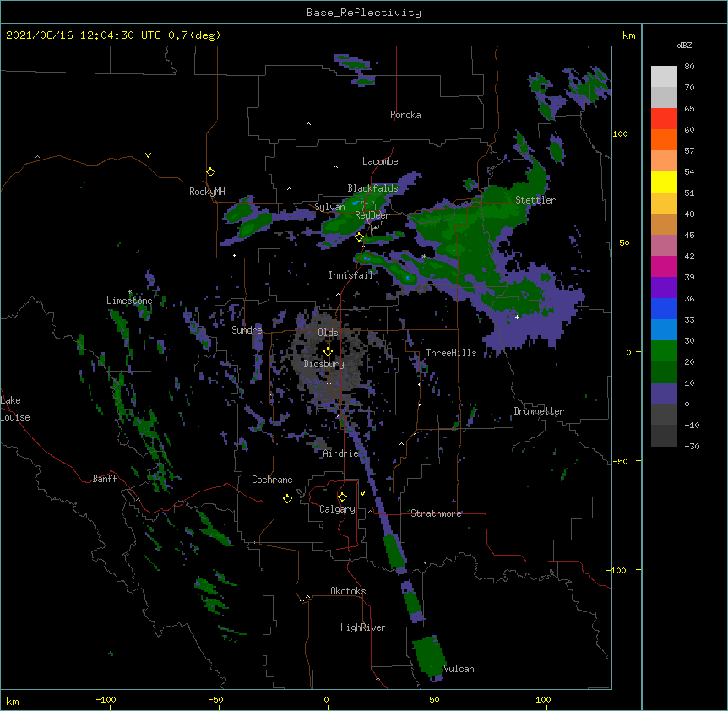The height and width of the screenshot is (711, 728).
Task: Click the -50 tick label on right axis
Action: pyautogui.click(x=619, y=461)
